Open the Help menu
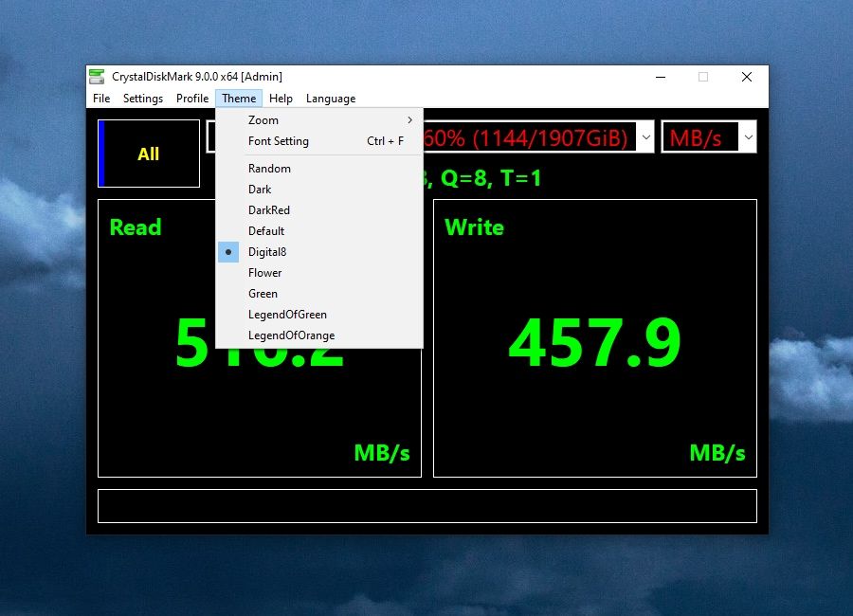The width and height of the screenshot is (853, 616). (x=281, y=99)
